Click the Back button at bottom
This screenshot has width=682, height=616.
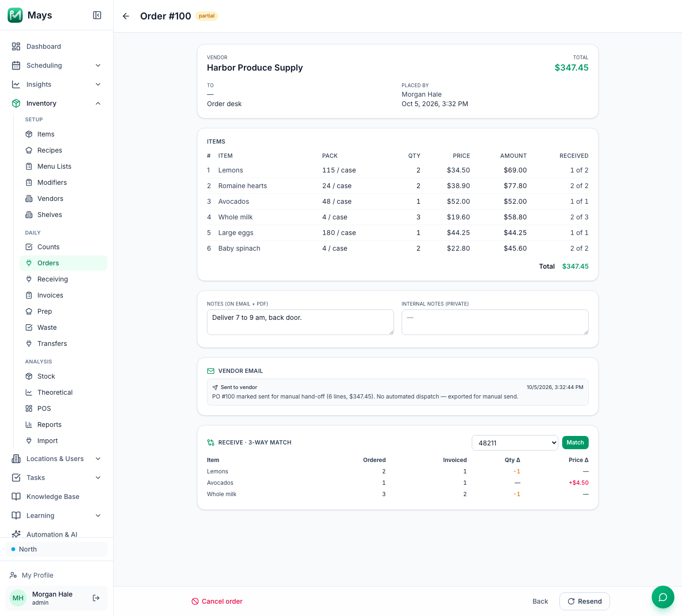tap(540, 601)
